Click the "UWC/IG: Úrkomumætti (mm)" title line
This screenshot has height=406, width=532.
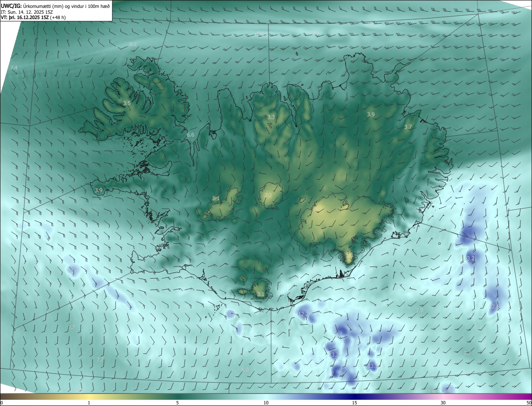tap(55, 5)
